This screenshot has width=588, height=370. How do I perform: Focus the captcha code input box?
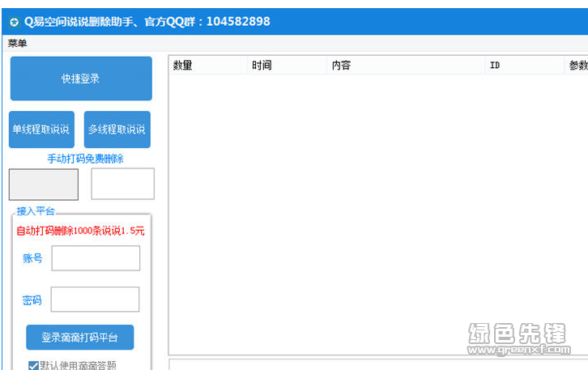(x=122, y=184)
